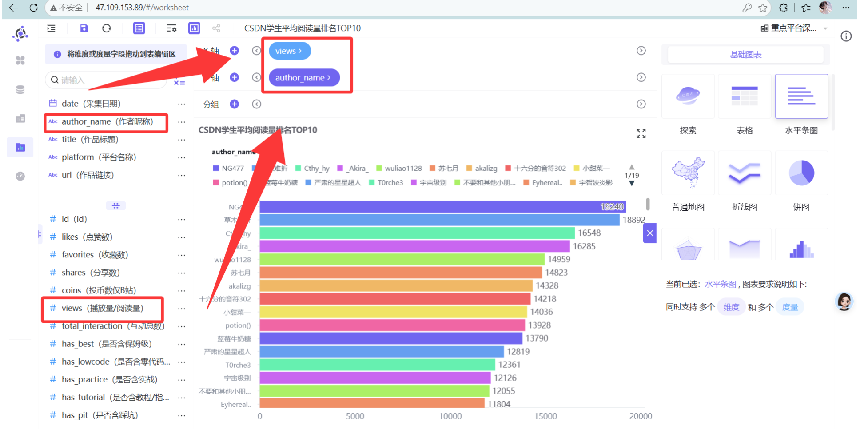Click the 19240 bar in chart

[x=443, y=207]
